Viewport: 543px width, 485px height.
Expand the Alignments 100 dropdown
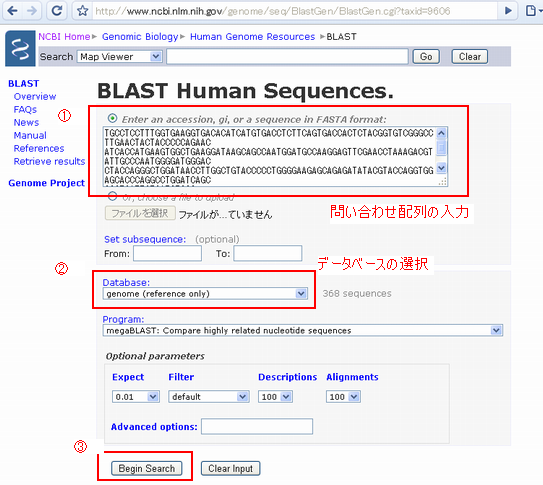coord(343,397)
